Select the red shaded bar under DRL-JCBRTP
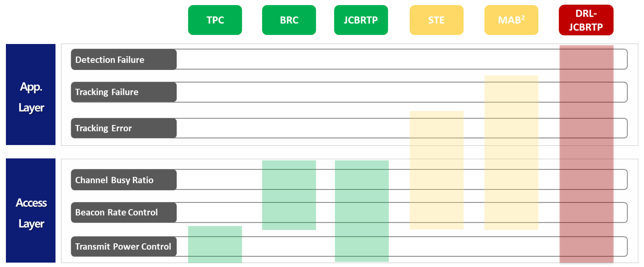644x267 pixels. (x=586, y=154)
